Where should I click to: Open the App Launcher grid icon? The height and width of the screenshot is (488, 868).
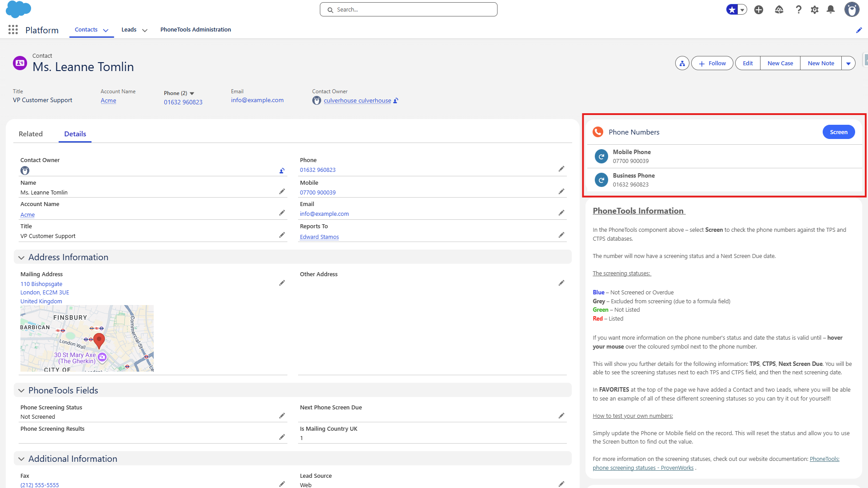13,30
